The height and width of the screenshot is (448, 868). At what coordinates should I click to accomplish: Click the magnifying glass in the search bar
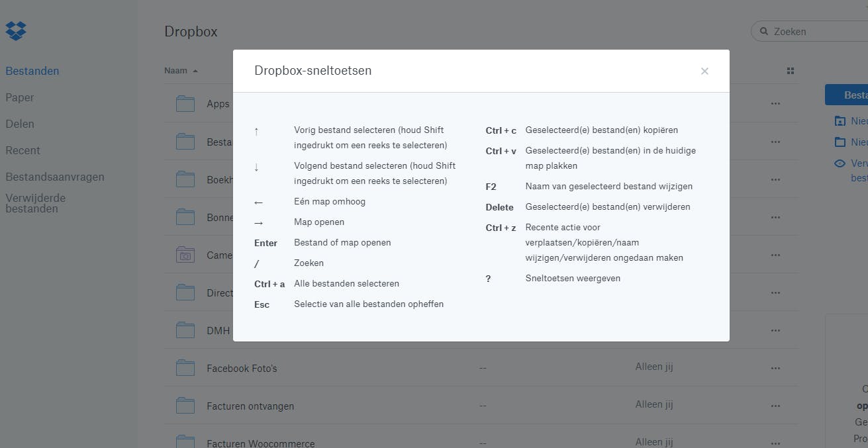click(765, 31)
